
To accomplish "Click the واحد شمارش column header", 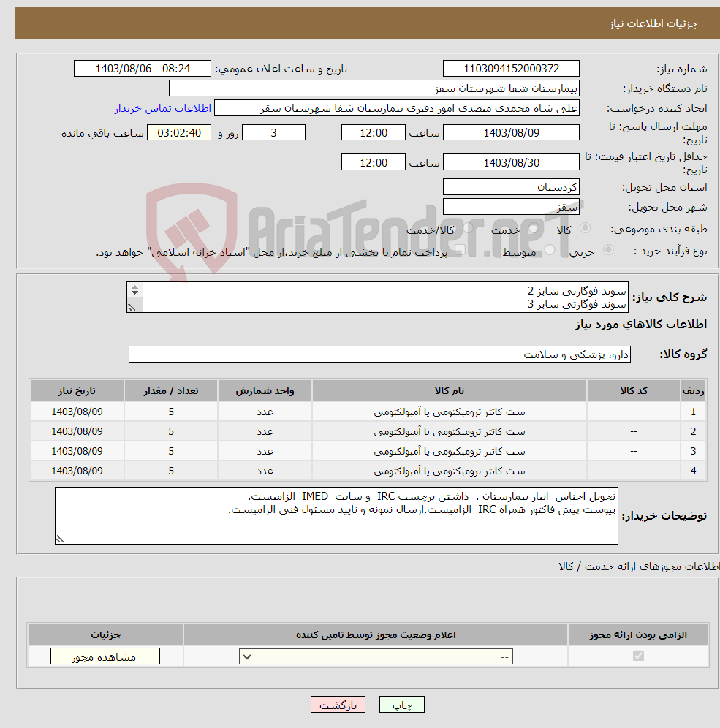I will point(265,390).
